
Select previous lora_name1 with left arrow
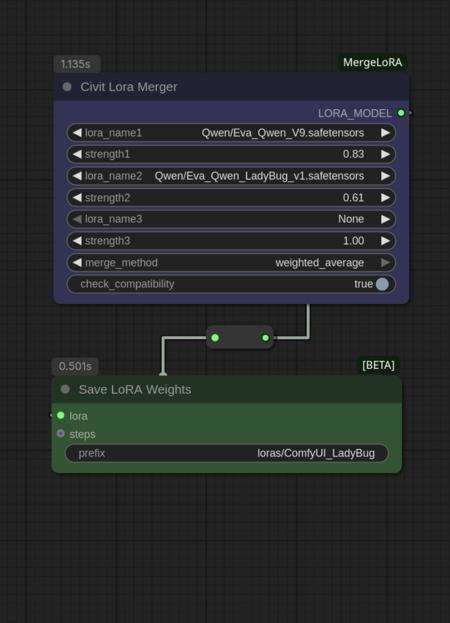(x=77, y=133)
